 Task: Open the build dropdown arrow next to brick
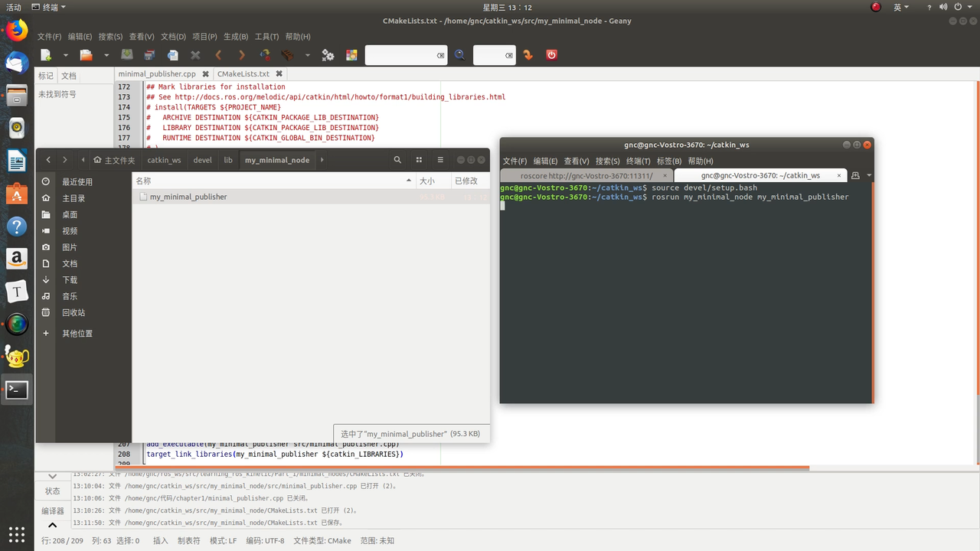[x=308, y=55]
